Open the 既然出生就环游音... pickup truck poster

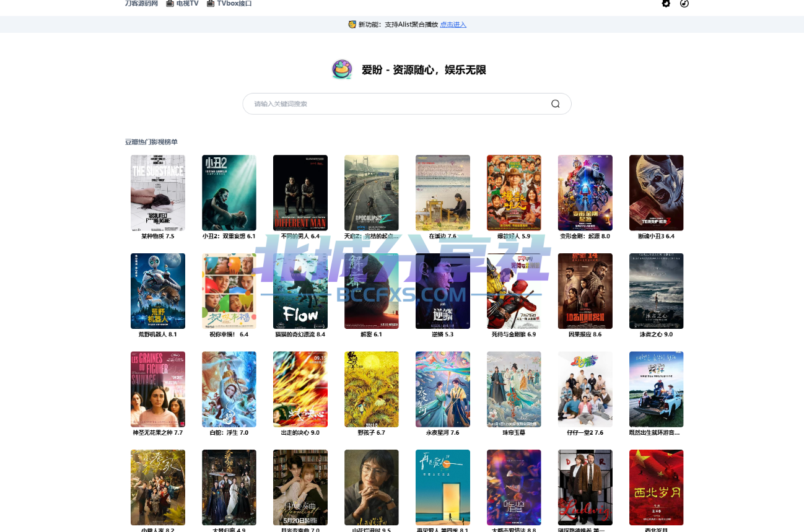coord(657,390)
